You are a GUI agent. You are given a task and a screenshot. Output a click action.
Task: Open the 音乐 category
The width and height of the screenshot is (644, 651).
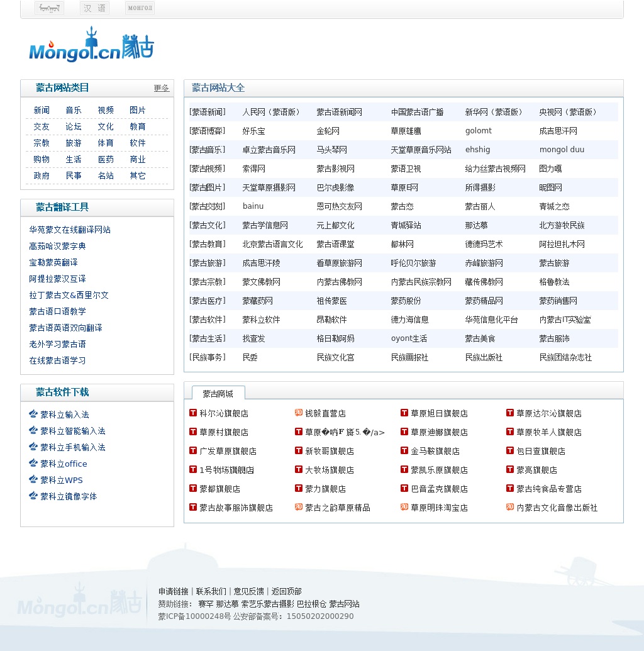[x=74, y=110]
